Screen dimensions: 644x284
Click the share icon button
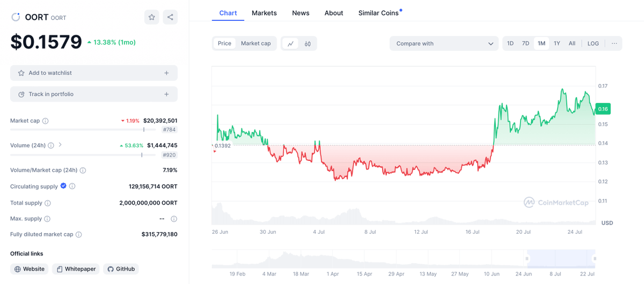[x=170, y=17]
